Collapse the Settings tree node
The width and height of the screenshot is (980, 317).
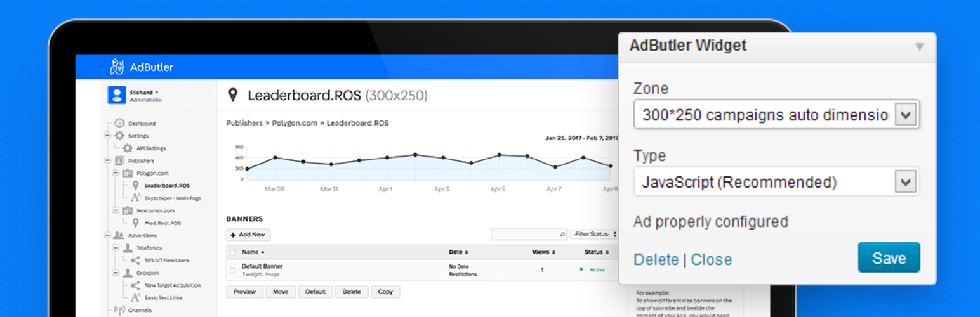click(x=107, y=136)
